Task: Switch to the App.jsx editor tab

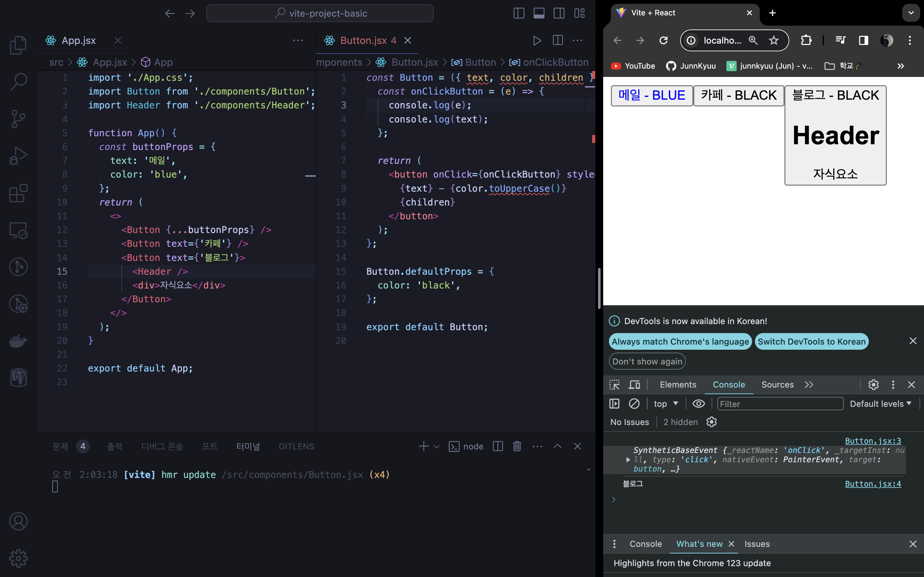Action: (x=79, y=40)
